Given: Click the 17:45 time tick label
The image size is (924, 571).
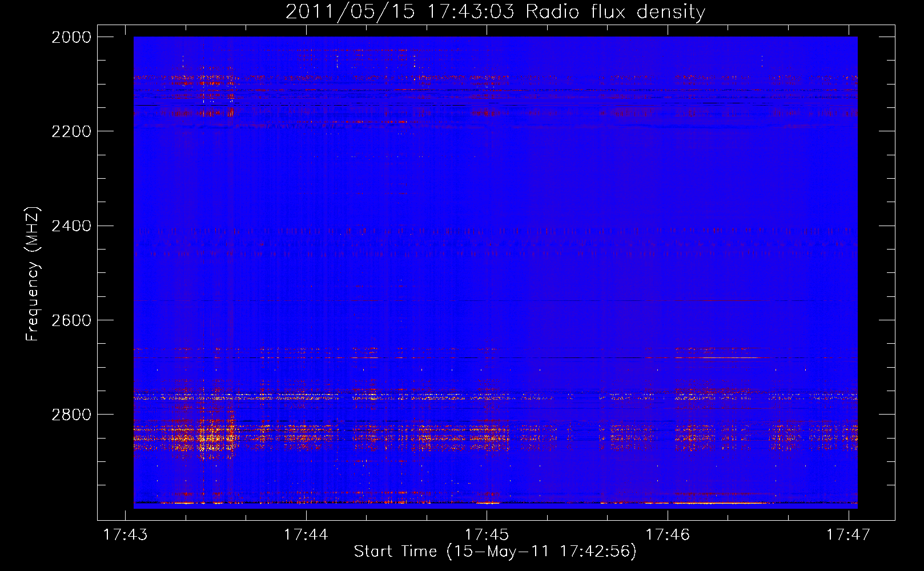Looking at the screenshot, I should 487,534.
